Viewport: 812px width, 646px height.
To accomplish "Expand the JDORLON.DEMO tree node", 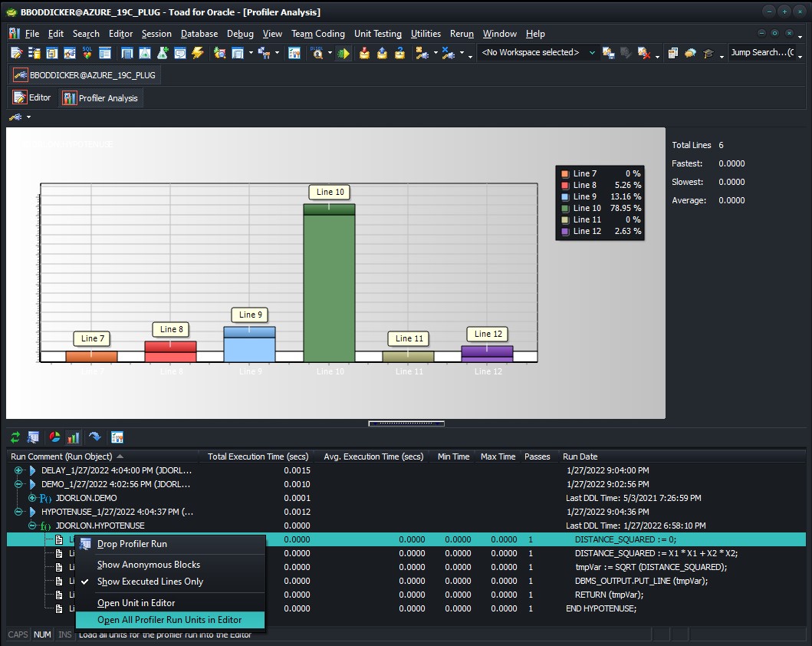I will [32, 498].
